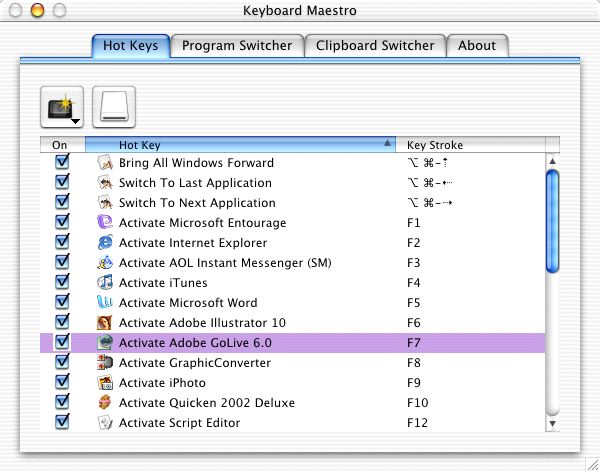Disable the Activate iTunes hot key
This screenshot has width=600, height=472.
pos(62,281)
